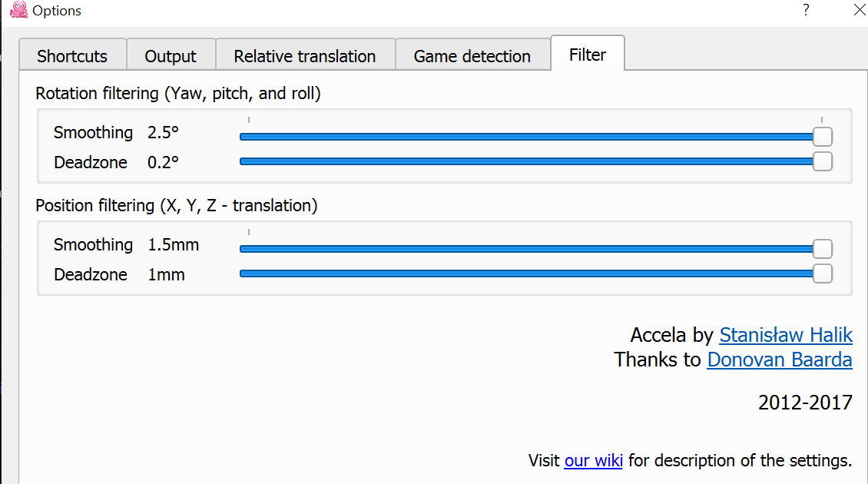Open the Donovan Baarda link
Screen dimensions: 868x484
(x=779, y=360)
